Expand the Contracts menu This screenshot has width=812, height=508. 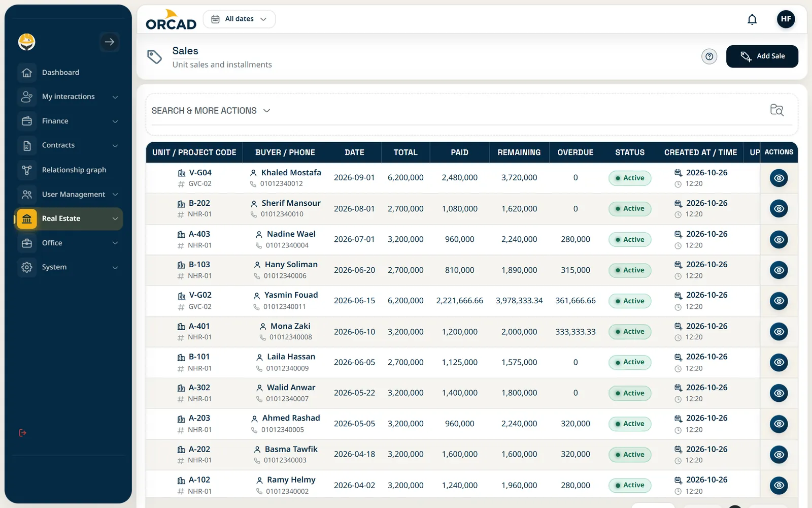pyautogui.click(x=70, y=145)
